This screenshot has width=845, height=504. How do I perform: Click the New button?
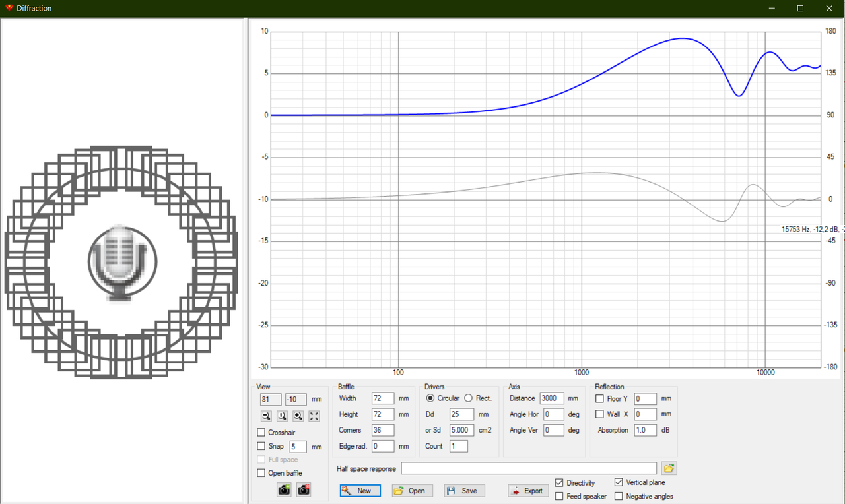[360, 491]
